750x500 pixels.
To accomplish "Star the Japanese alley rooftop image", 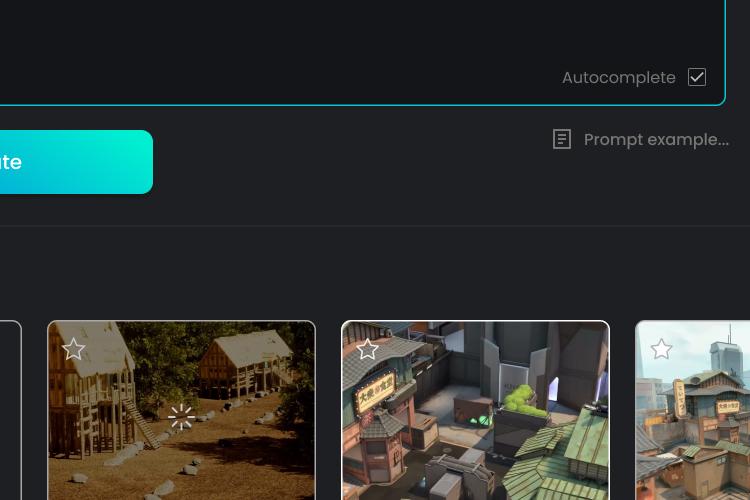I will (367, 349).
